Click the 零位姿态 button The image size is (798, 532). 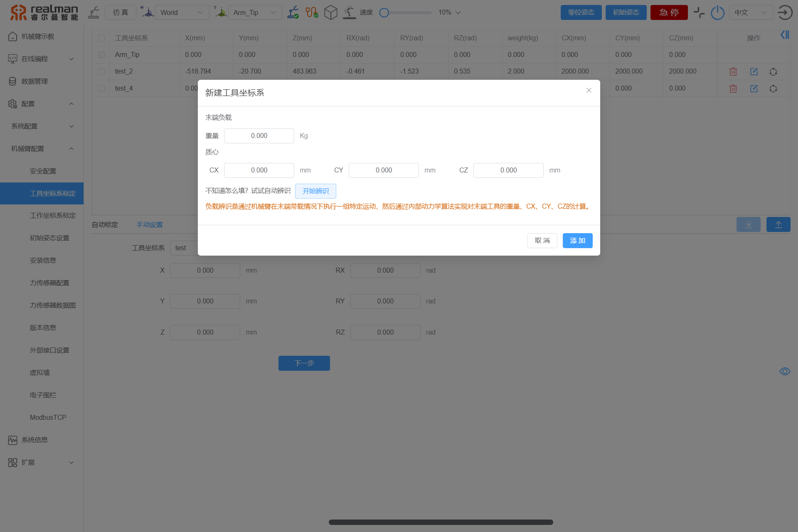[581, 12]
